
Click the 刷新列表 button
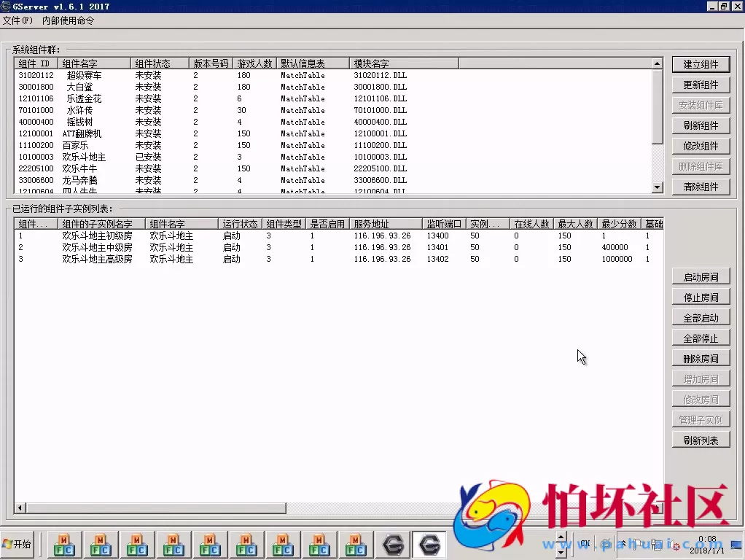tap(701, 440)
